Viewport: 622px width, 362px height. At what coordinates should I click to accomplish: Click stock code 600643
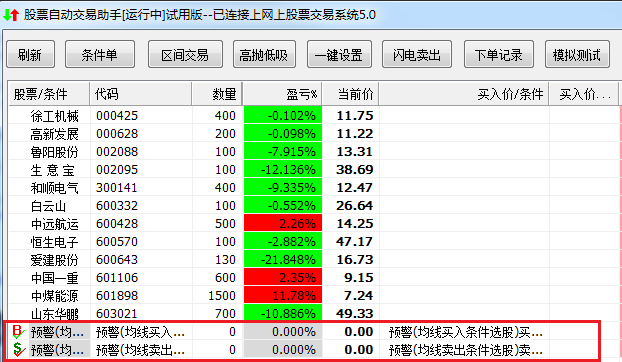tap(117, 260)
